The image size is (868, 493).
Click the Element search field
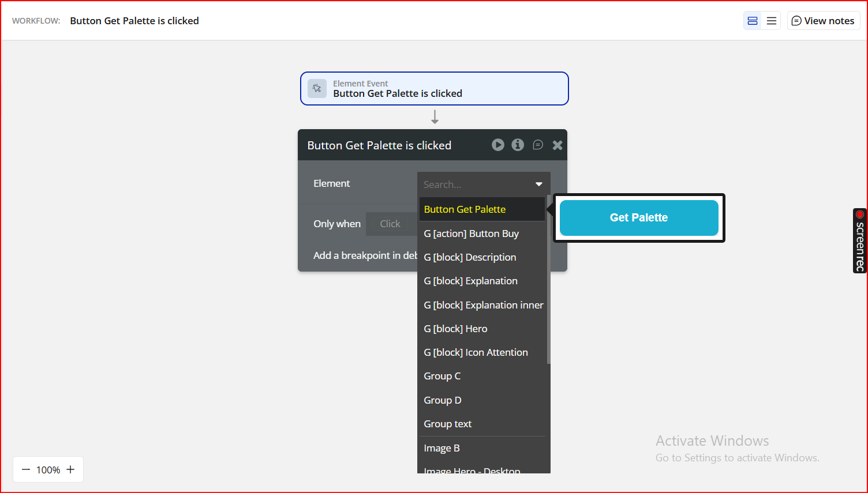[473, 185]
